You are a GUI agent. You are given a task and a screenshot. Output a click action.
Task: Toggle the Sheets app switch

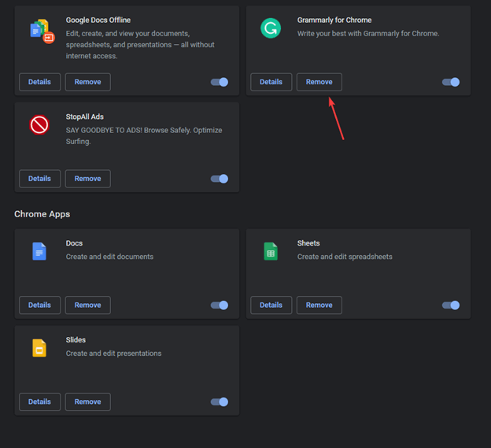pyautogui.click(x=451, y=305)
